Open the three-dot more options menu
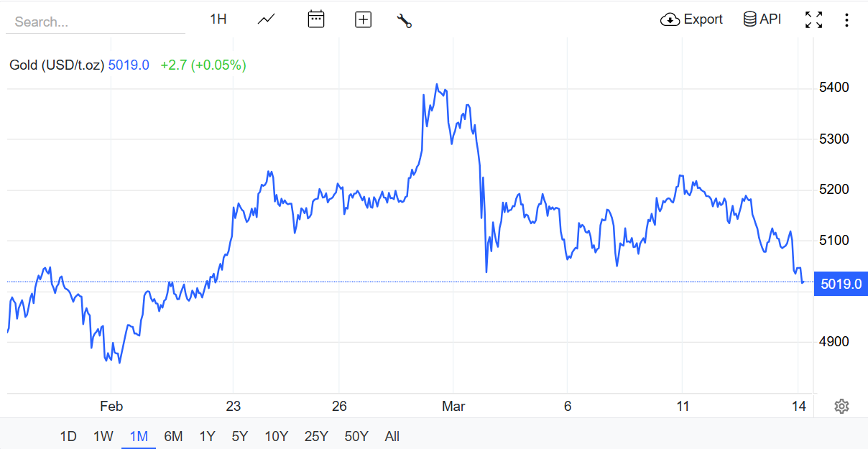The height and width of the screenshot is (449, 868). 846,20
